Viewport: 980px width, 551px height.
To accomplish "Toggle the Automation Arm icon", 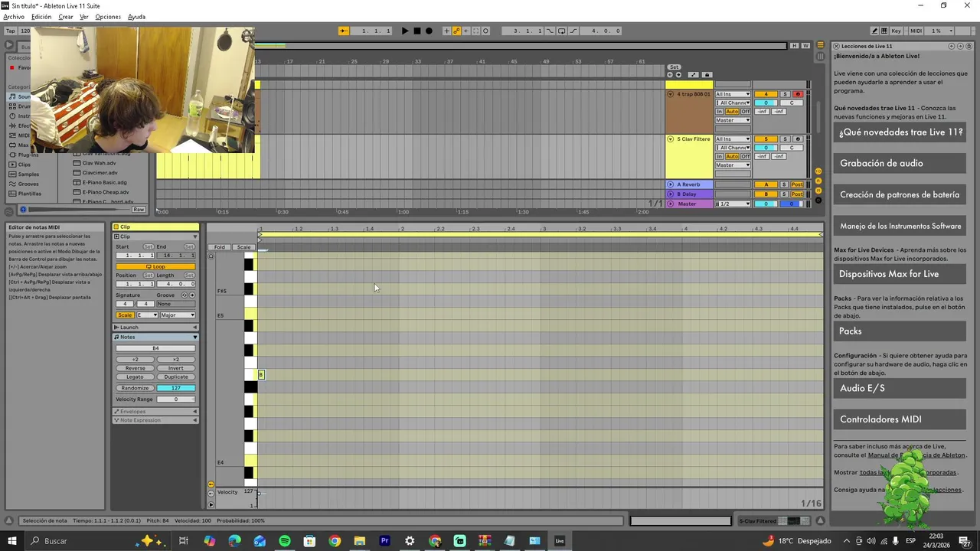I will [456, 31].
